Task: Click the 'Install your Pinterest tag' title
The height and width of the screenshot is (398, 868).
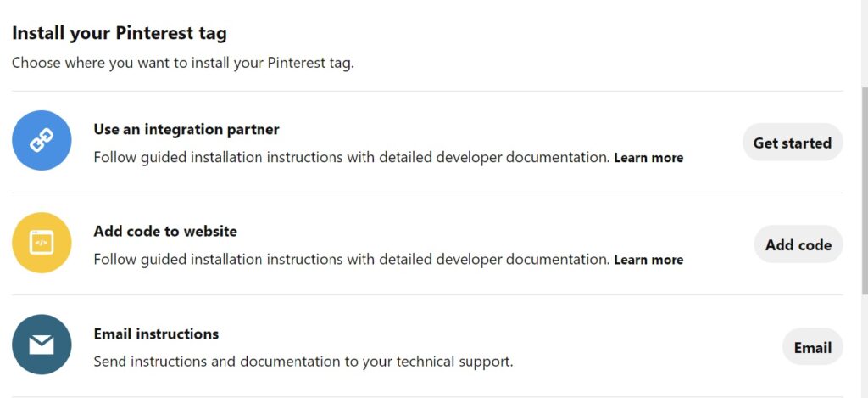Action: (x=120, y=34)
